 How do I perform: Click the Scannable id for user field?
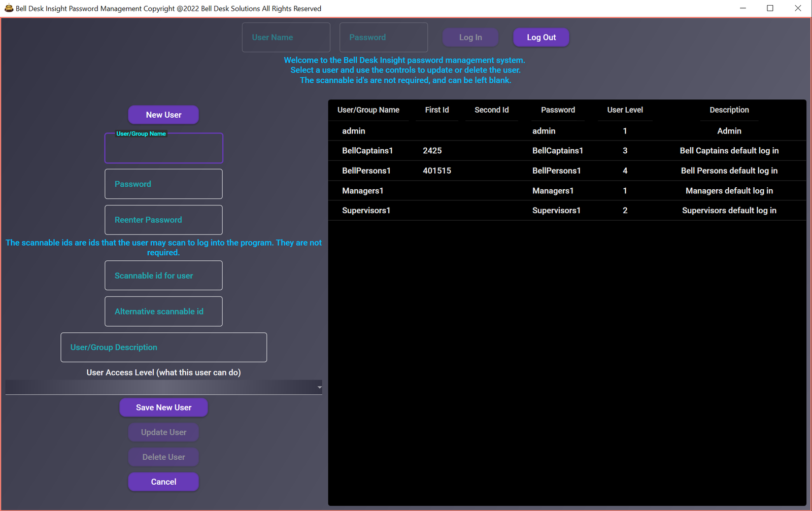163,276
